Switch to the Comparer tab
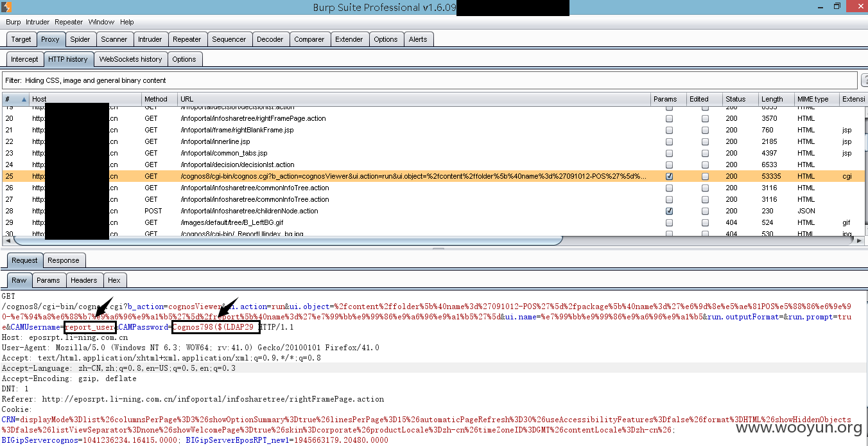Screen dimensions: 868x446 [309, 39]
